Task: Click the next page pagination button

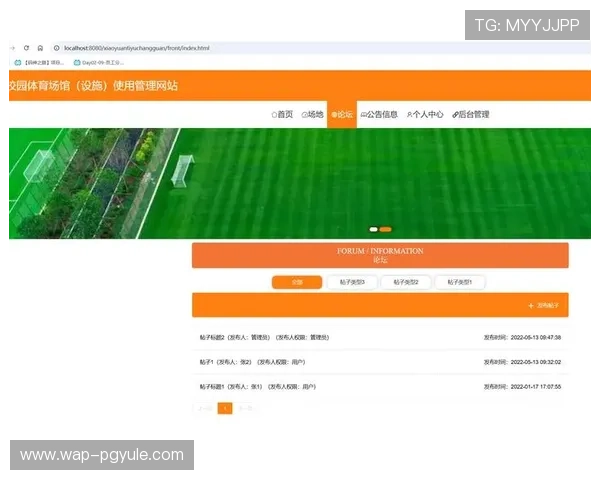Action: coord(245,408)
